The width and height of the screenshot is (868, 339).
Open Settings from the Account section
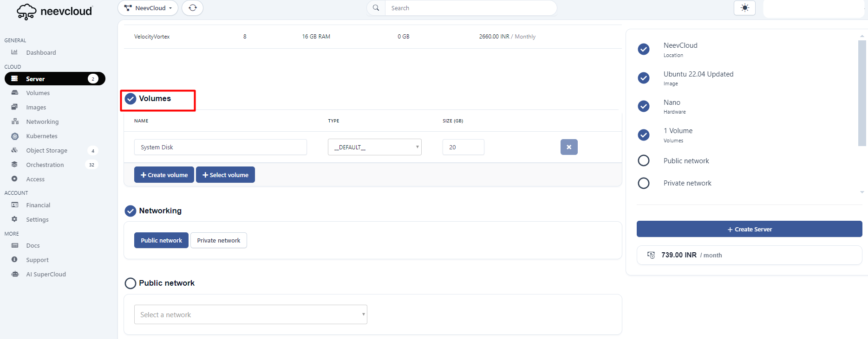click(x=37, y=219)
